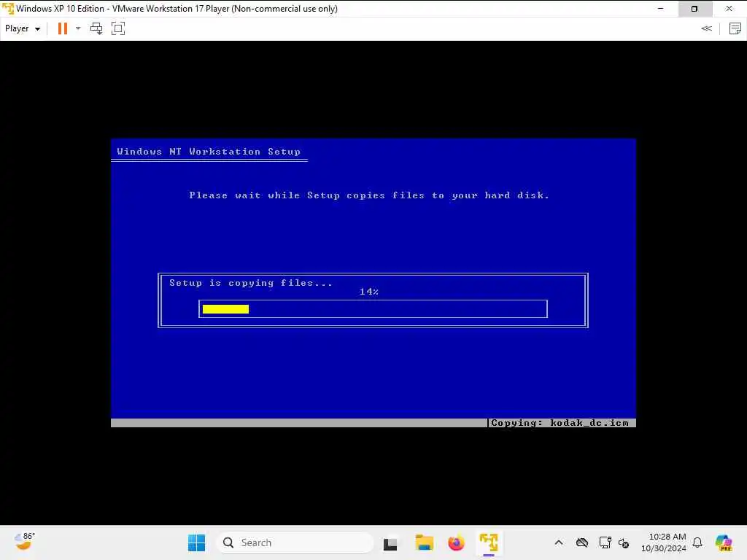This screenshot has width=747, height=560.
Task: Click the 'Copying: kodak_dc.icm' status text
Action: click(560, 423)
